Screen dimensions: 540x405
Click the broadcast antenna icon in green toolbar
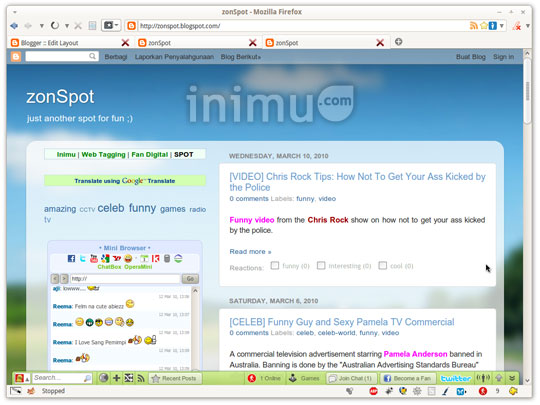point(483,378)
